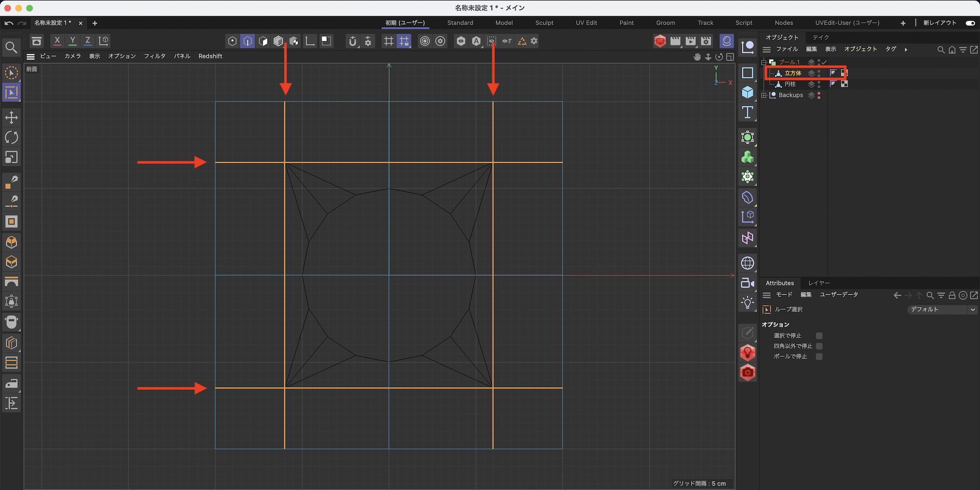Click the search magnifier icon at top left
This screenshot has width=980, height=490.
click(x=11, y=48)
